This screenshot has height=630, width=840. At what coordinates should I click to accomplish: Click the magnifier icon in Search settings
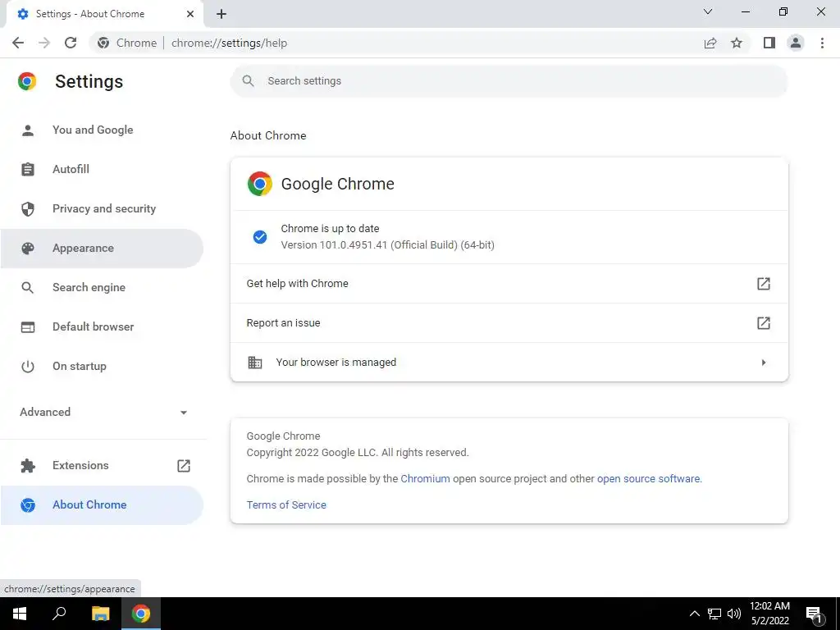point(248,81)
